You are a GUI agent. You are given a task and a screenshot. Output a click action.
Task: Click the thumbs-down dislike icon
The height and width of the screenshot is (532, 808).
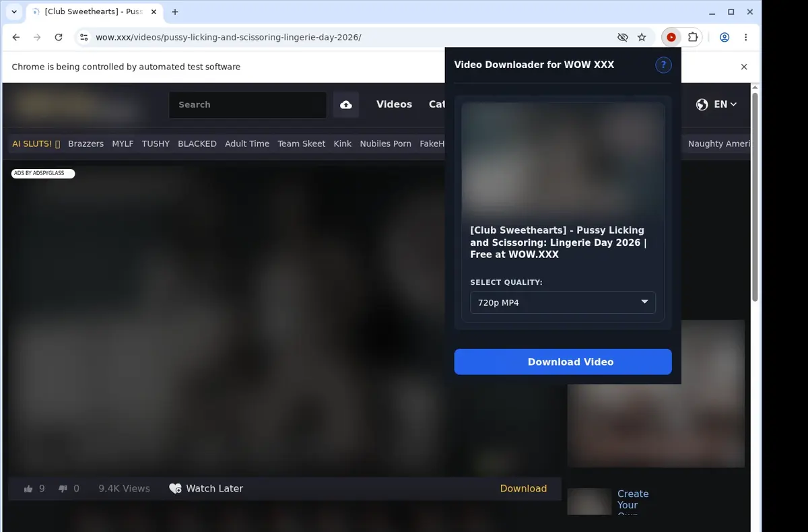pyautogui.click(x=63, y=489)
